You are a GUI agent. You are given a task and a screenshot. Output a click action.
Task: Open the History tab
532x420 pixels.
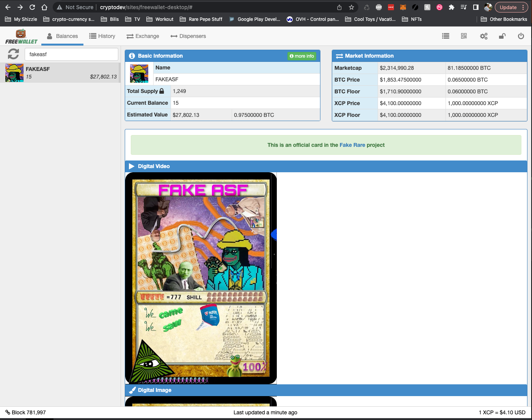[x=102, y=36]
